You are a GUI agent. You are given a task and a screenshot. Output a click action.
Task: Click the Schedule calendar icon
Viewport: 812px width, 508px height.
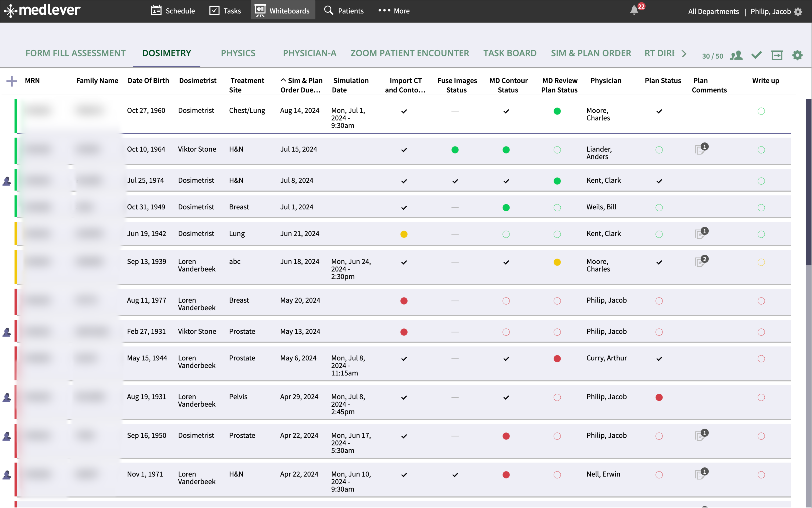[x=156, y=10]
